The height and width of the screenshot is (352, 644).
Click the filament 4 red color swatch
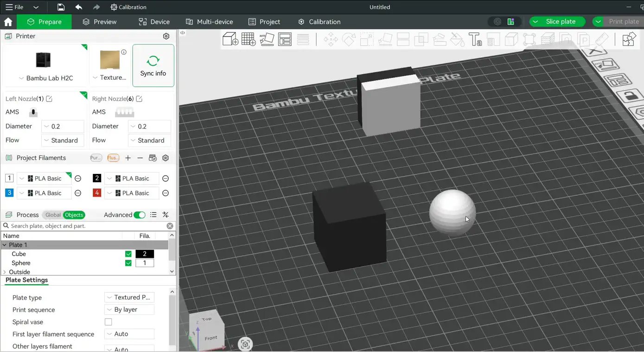pos(97,192)
